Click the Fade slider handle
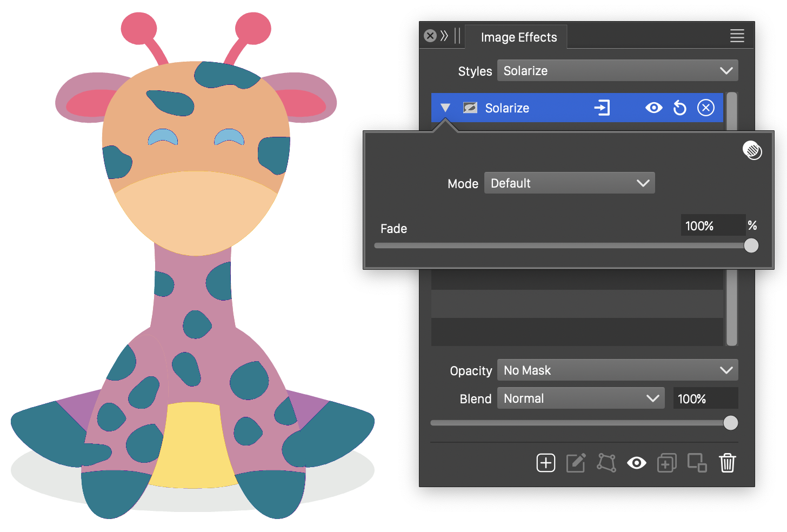The width and height of the screenshot is (787, 532). [x=751, y=245]
